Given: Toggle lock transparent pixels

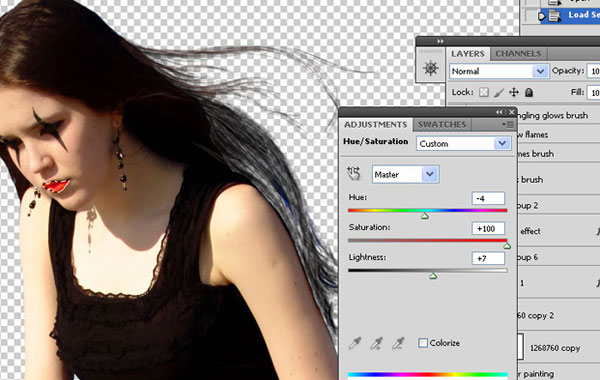Looking at the screenshot, I should 484,92.
